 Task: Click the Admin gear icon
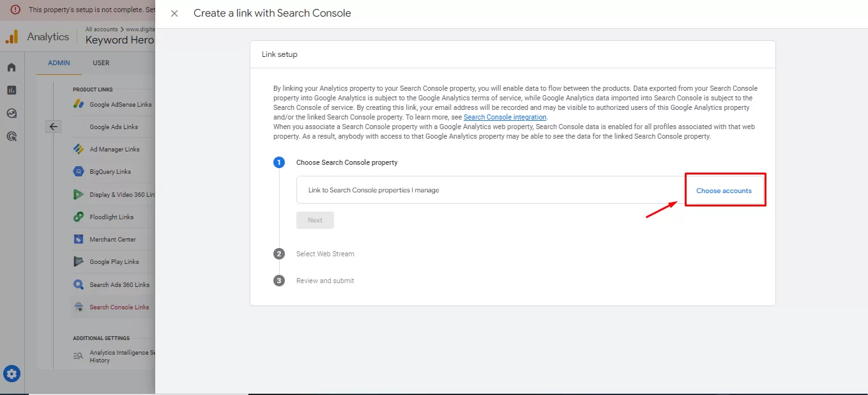point(11,374)
